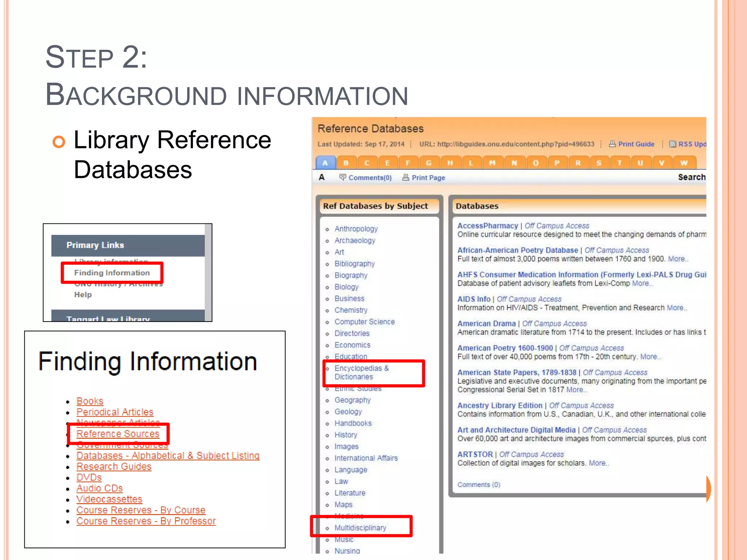Open the Biography subject link

(351, 275)
